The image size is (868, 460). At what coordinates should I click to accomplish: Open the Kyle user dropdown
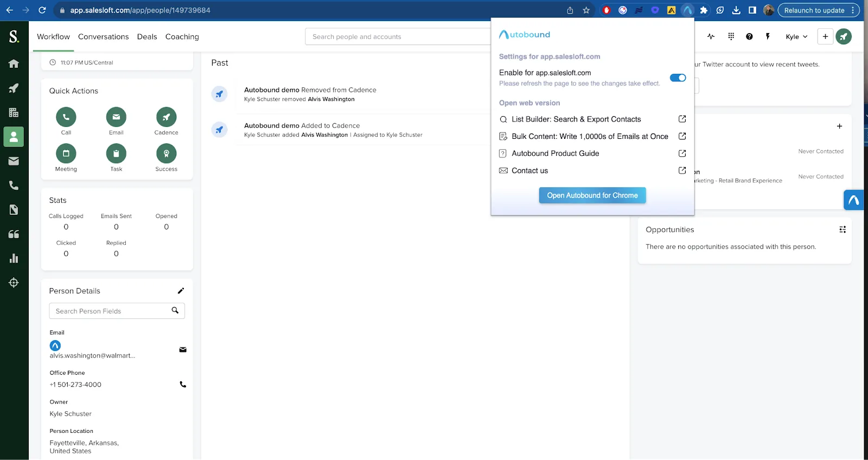[796, 36]
